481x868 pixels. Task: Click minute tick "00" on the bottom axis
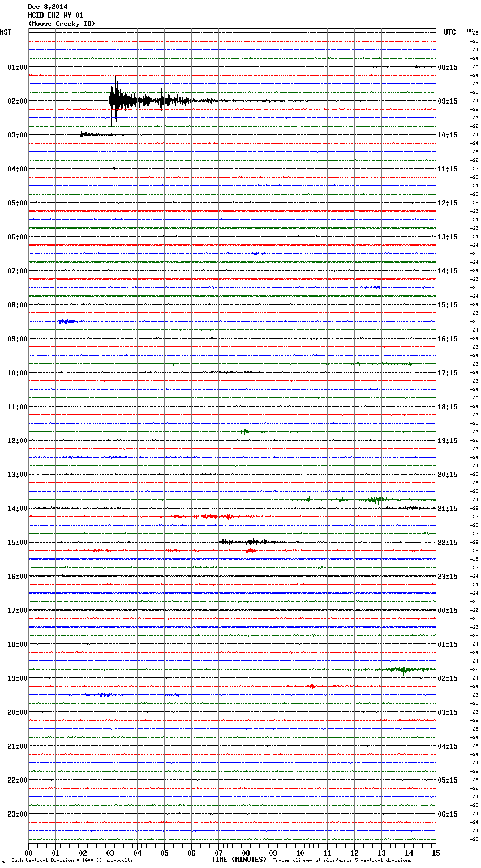pos(28,853)
